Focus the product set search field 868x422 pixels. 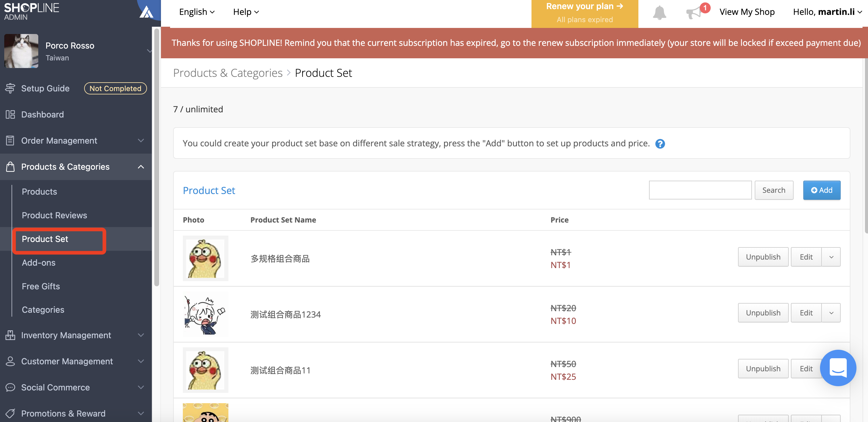[x=700, y=190]
